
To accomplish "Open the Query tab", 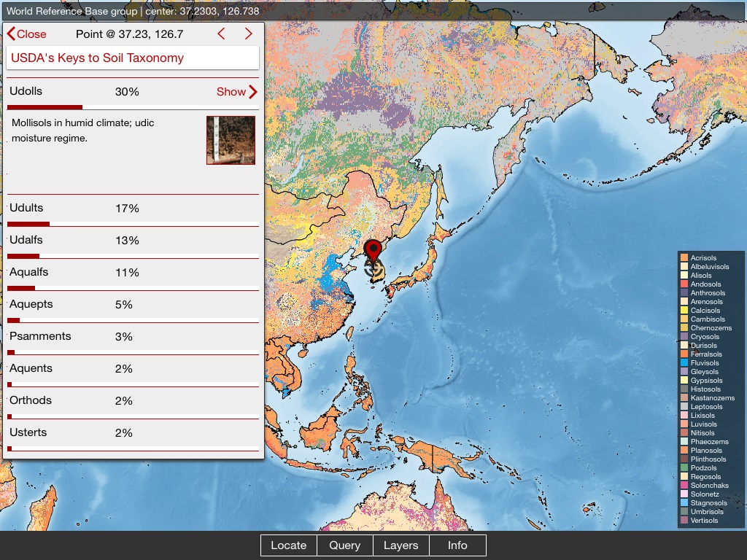I will tap(344, 545).
